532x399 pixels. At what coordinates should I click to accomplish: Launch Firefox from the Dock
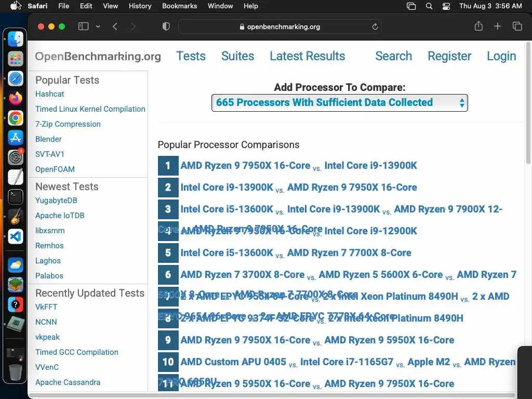click(15, 98)
